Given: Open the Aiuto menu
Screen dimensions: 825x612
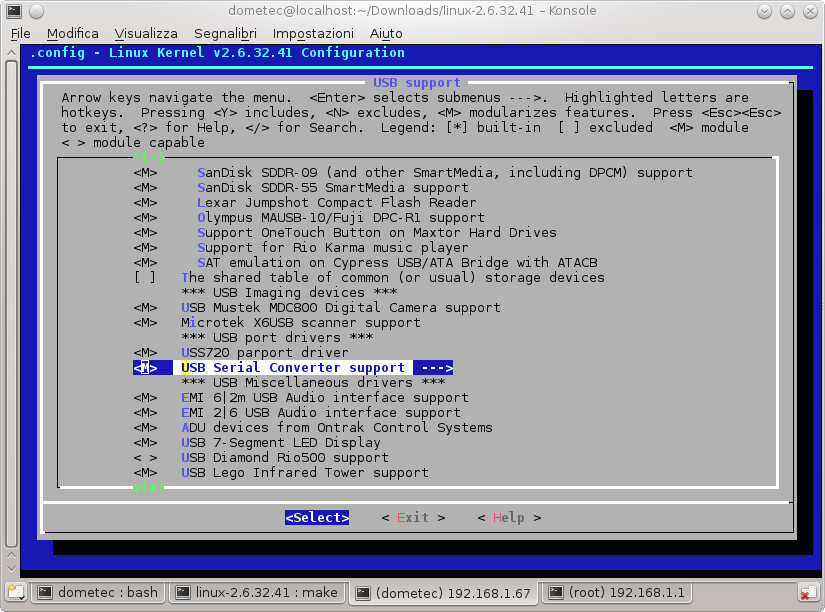Looking at the screenshot, I should coord(386,33).
